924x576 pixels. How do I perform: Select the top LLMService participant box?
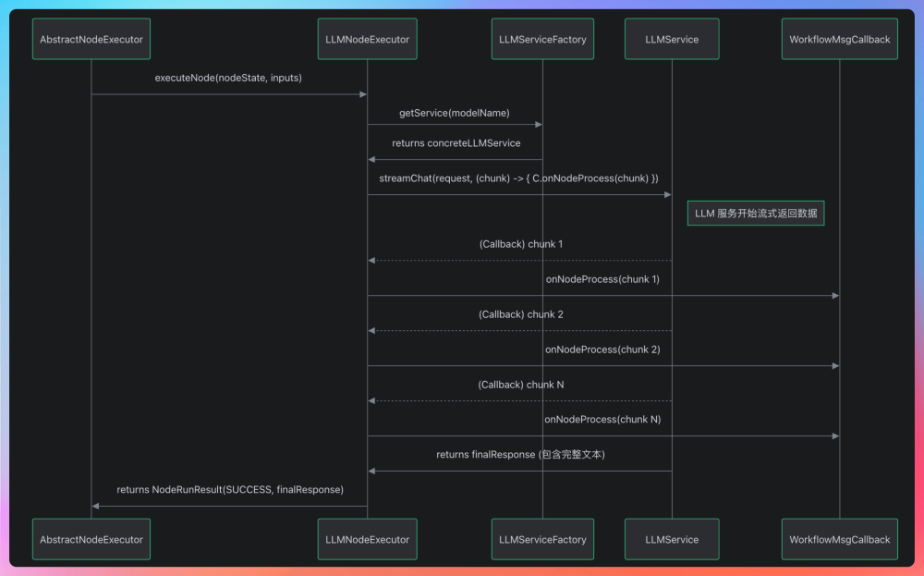(672, 40)
